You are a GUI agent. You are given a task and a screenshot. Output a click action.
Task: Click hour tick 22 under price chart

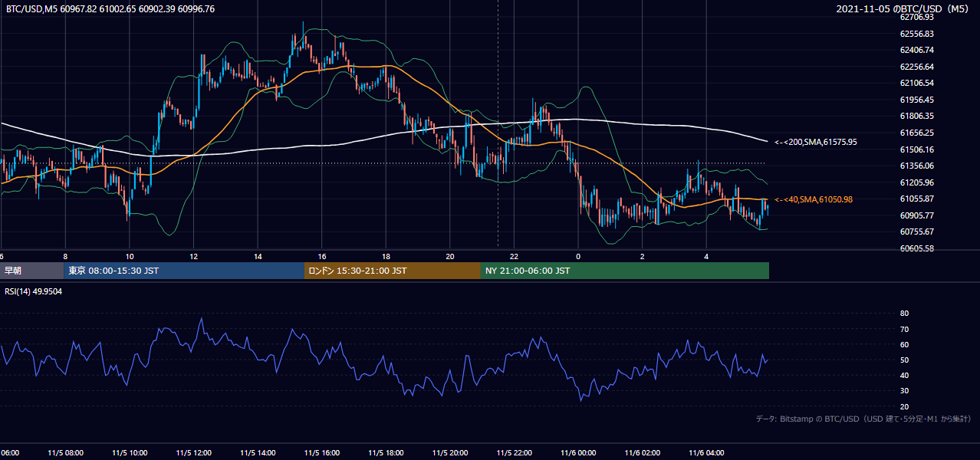(514, 256)
